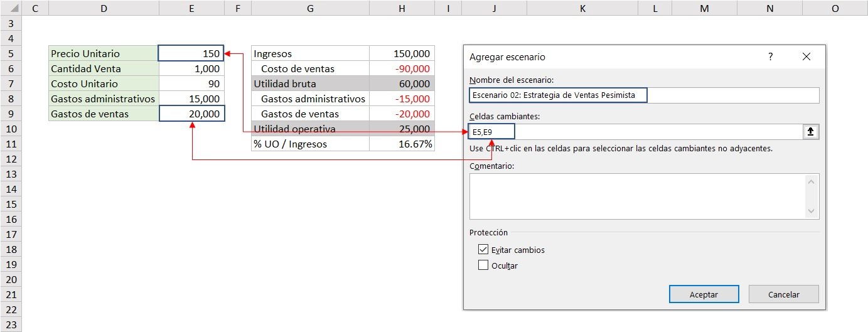Select cell E5 with value 150
This screenshot has width=868, height=332.
(x=191, y=53)
